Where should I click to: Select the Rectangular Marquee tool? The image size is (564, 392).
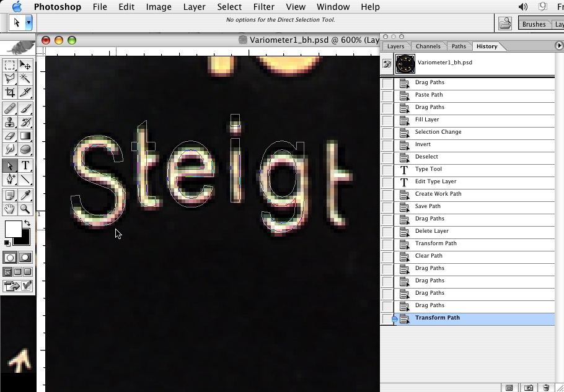pyautogui.click(x=10, y=65)
